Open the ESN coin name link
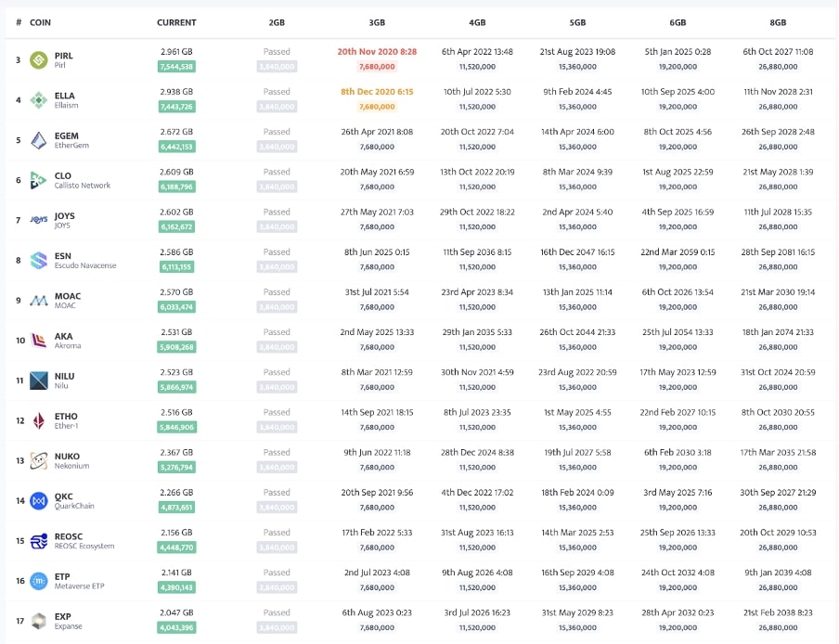 (x=62, y=256)
